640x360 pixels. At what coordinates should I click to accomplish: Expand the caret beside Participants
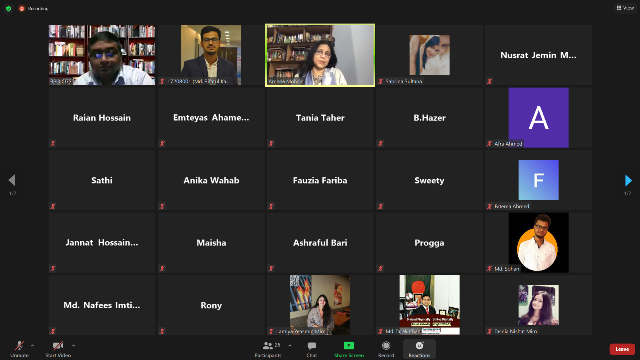290,345
